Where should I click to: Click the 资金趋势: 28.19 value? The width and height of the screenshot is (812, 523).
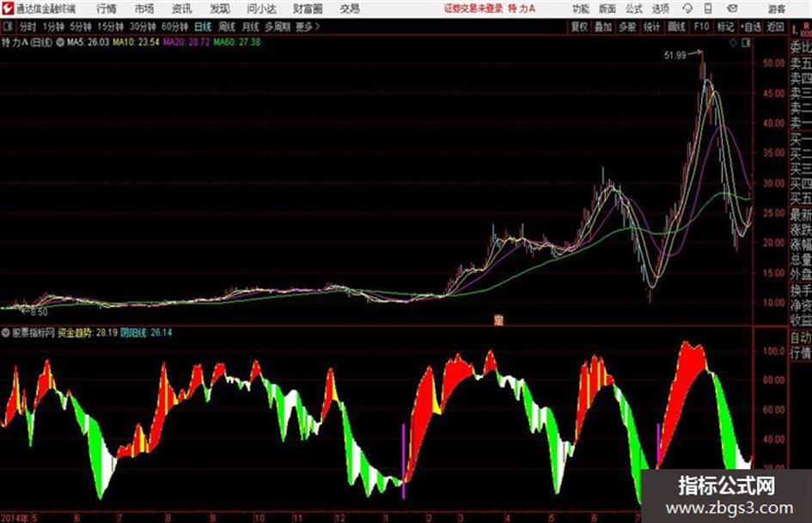pos(88,332)
